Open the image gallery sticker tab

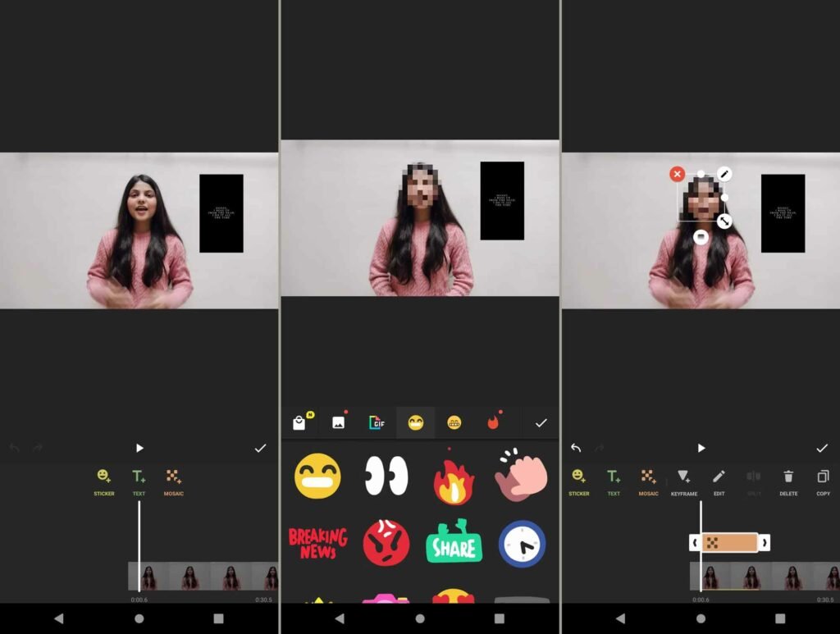pyautogui.click(x=339, y=422)
